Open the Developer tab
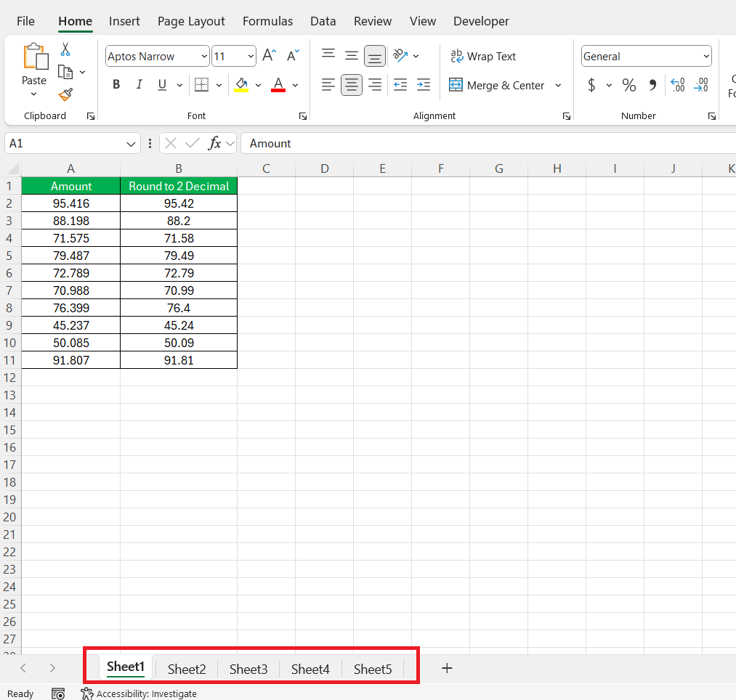Viewport: 736px width, 700px height. click(x=481, y=21)
